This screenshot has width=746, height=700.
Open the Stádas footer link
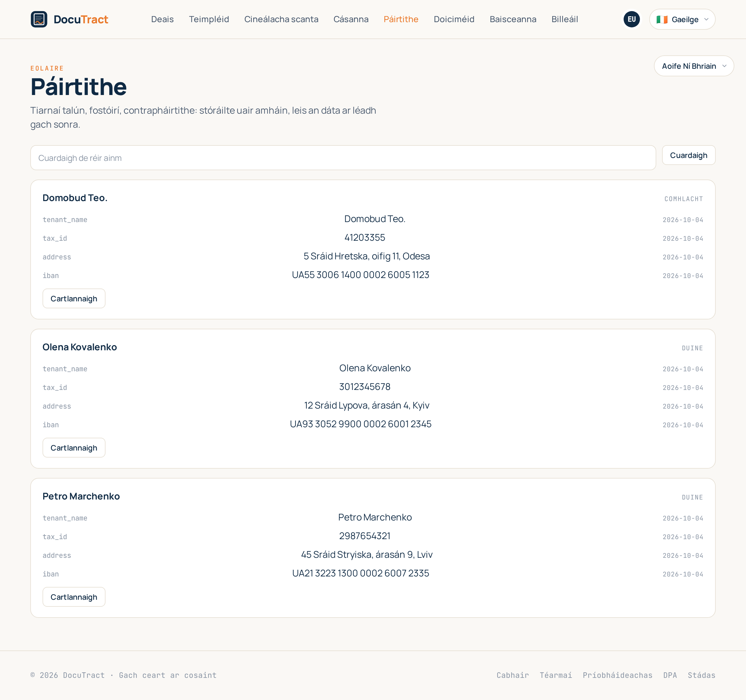click(x=701, y=675)
